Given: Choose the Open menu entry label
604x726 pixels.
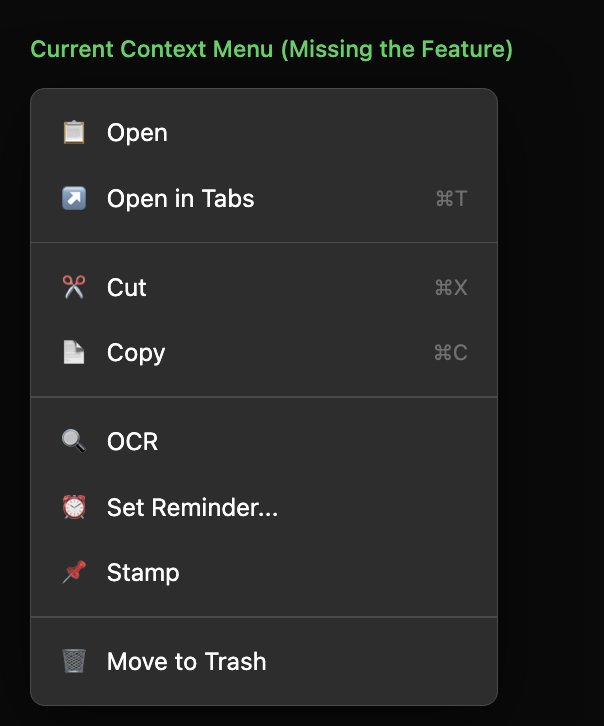Looking at the screenshot, I should click(x=137, y=133).
